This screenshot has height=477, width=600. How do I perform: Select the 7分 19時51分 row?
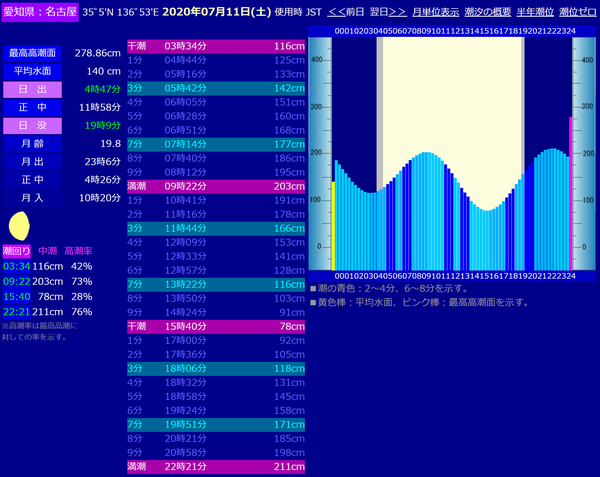(x=216, y=424)
